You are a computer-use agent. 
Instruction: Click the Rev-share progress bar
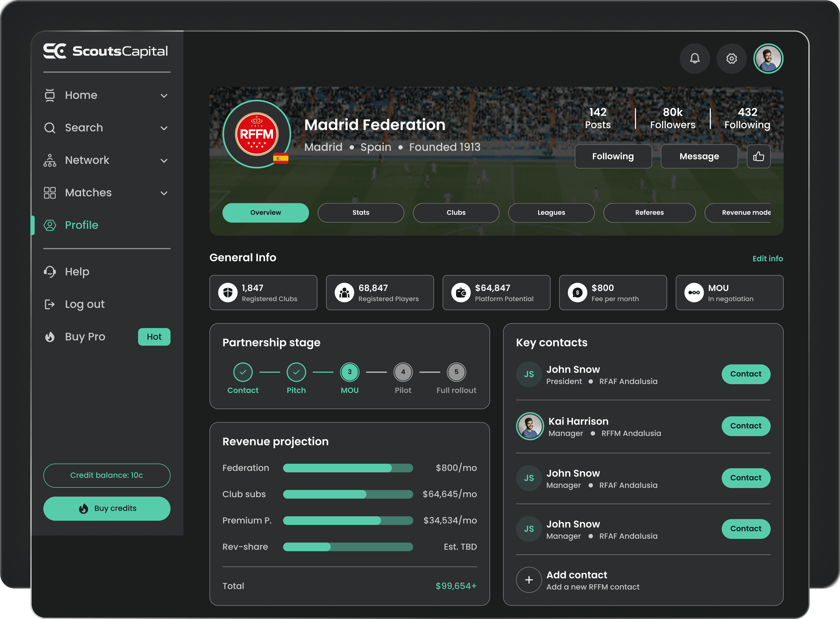click(x=348, y=547)
